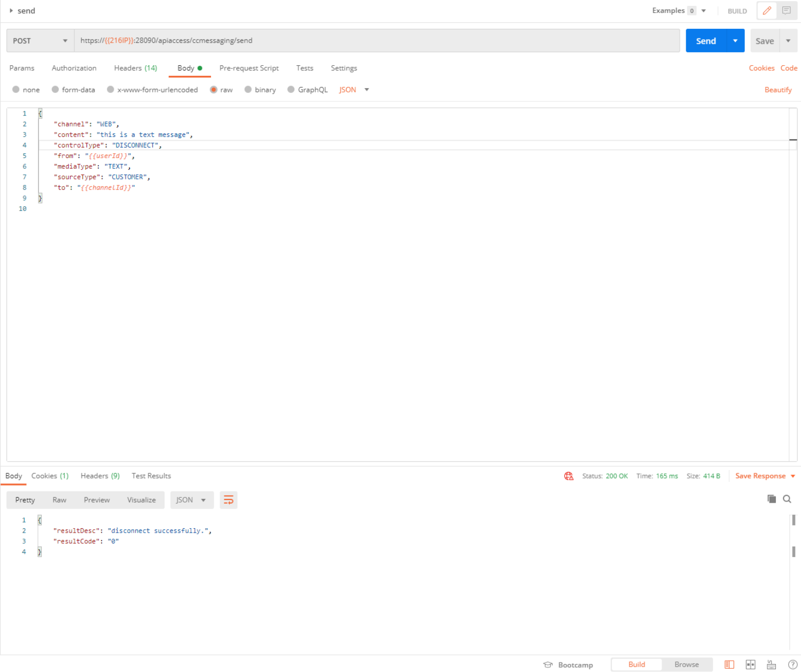Click the blue Send button
Image resolution: width=801 pixels, height=672 pixels.
706,41
